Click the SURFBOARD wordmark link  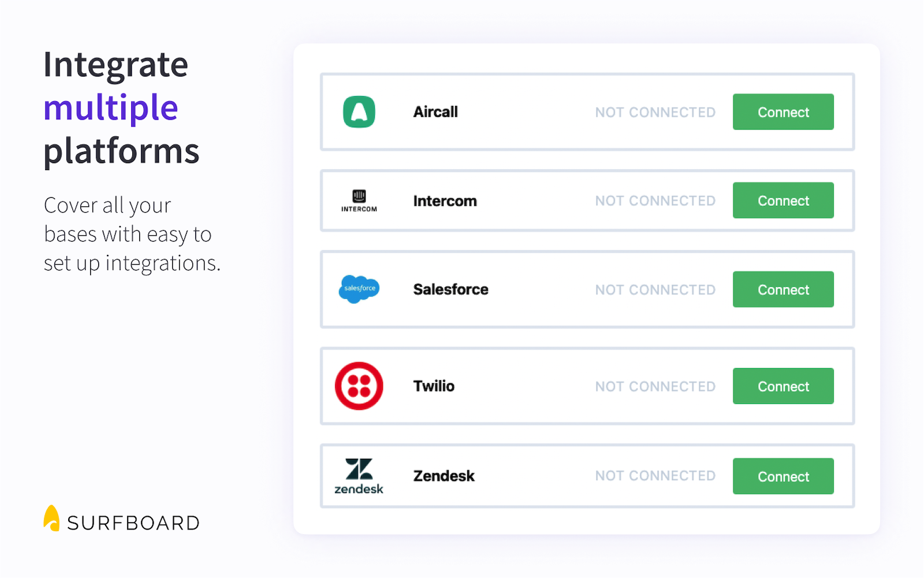132,522
